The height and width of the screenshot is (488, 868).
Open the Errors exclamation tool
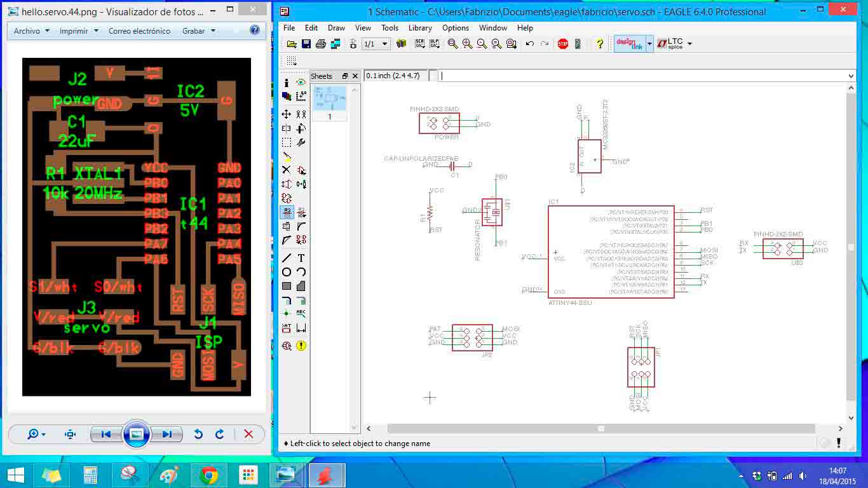coord(301,346)
